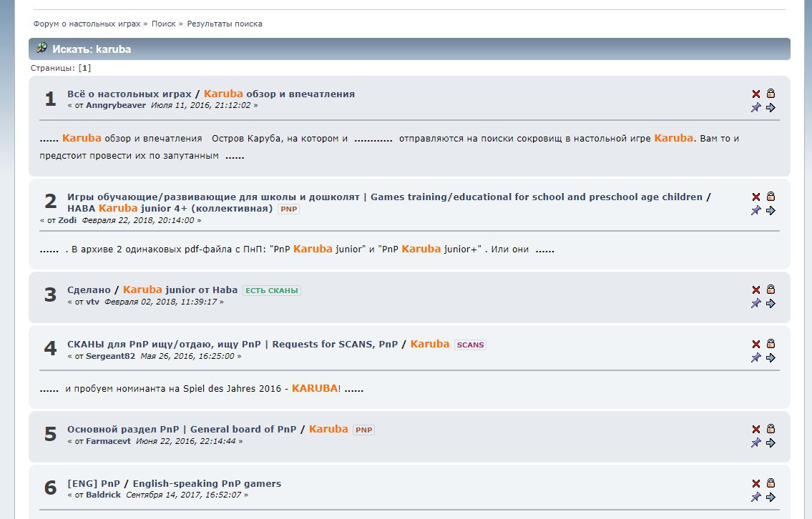Open the 'Игры обучающие/развивающие для школы' board
812x519 pixels.
(x=385, y=197)
